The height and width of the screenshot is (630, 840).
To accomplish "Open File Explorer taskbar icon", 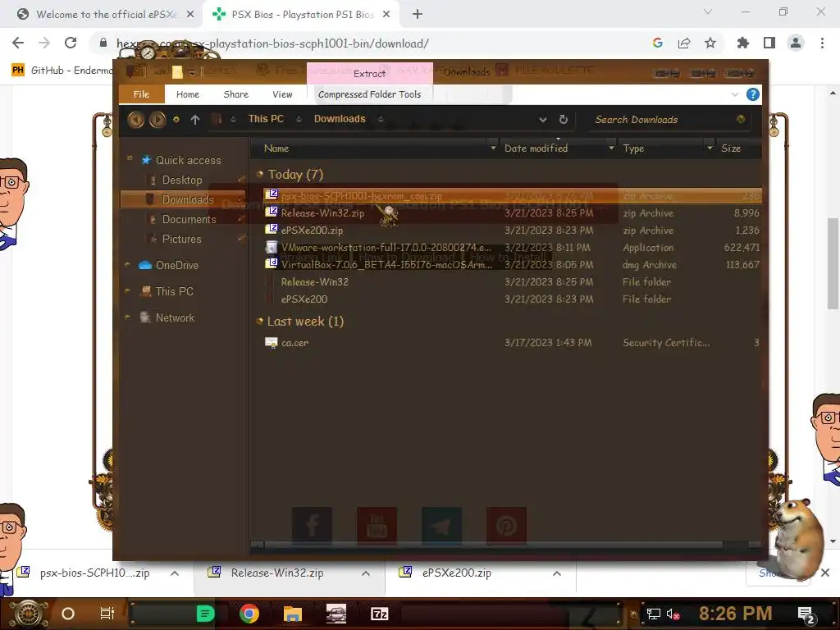I will [x=293, y=614].
